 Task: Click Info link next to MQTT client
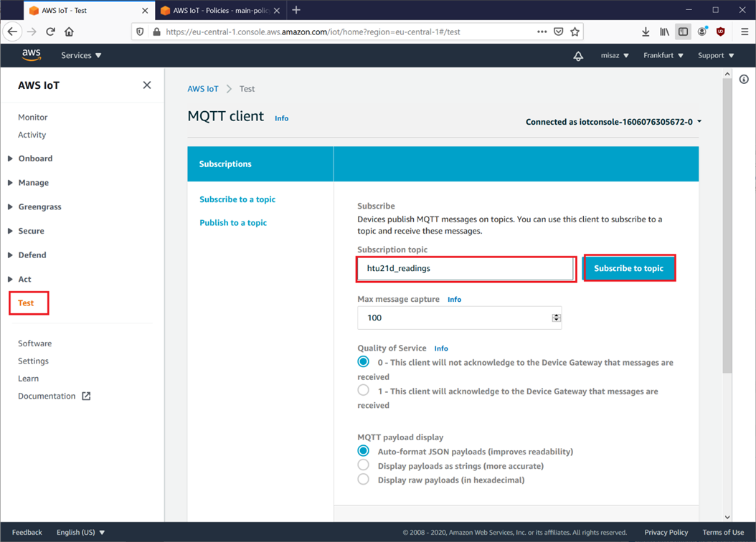(x=282, y=118)
